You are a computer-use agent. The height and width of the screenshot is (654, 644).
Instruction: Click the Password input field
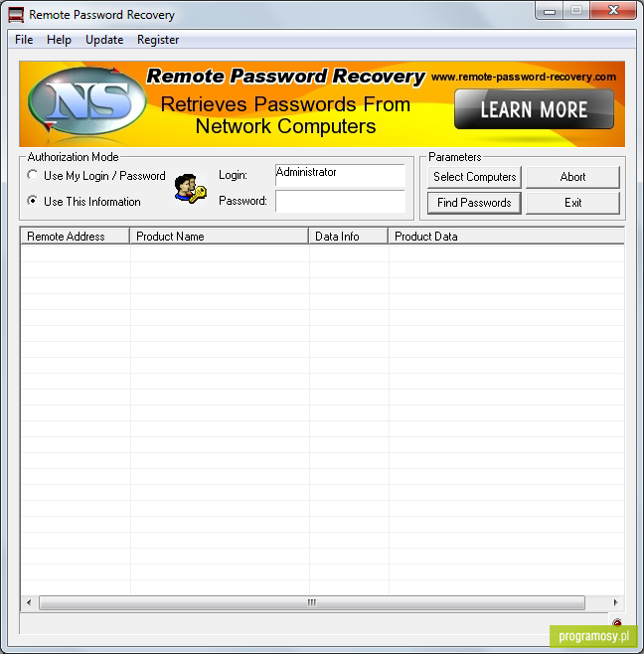coord(340,201)
